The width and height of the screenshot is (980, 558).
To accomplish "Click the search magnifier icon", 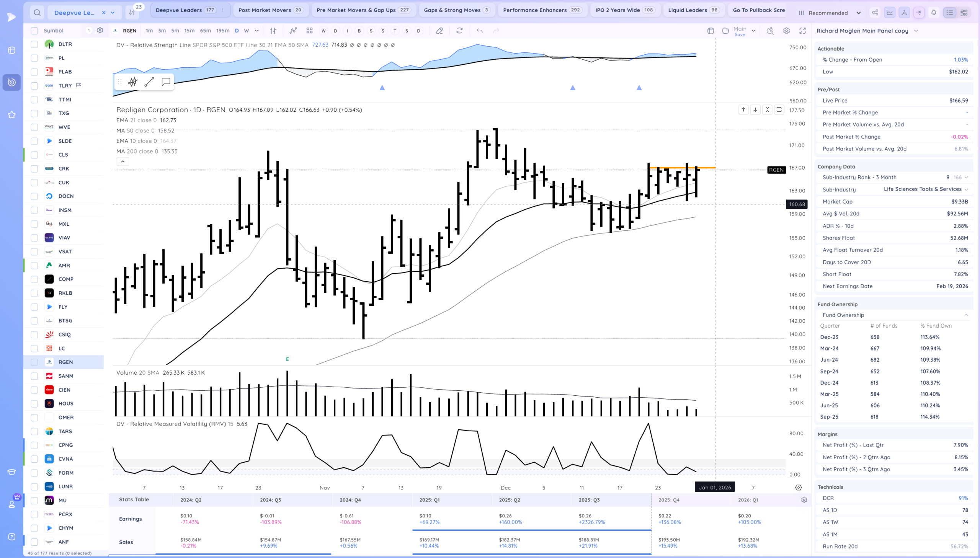I will click(x=37, y=13).
